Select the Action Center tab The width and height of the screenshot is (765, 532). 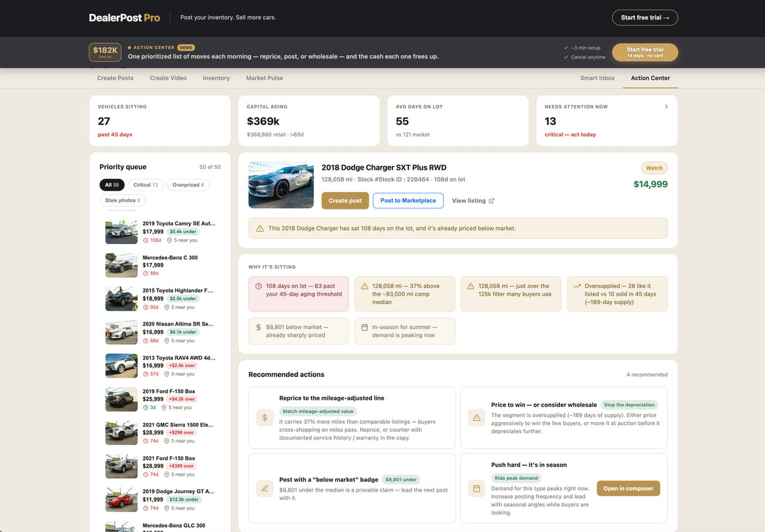650,78
